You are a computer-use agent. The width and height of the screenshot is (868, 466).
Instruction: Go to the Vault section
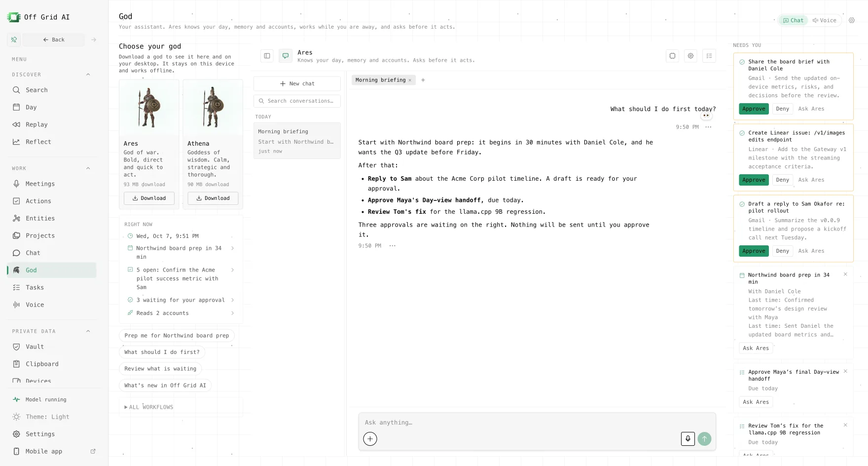point(52,347)
